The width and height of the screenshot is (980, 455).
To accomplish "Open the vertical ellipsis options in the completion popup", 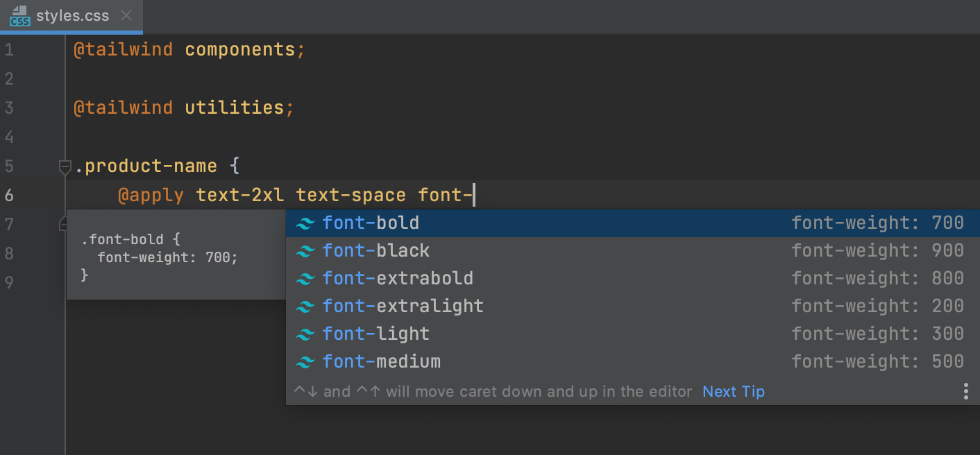I will [965, 391].
